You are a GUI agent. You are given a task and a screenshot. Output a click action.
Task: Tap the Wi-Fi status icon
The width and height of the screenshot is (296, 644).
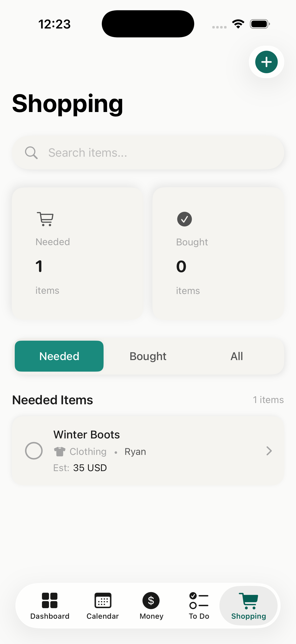click(238, 24)
